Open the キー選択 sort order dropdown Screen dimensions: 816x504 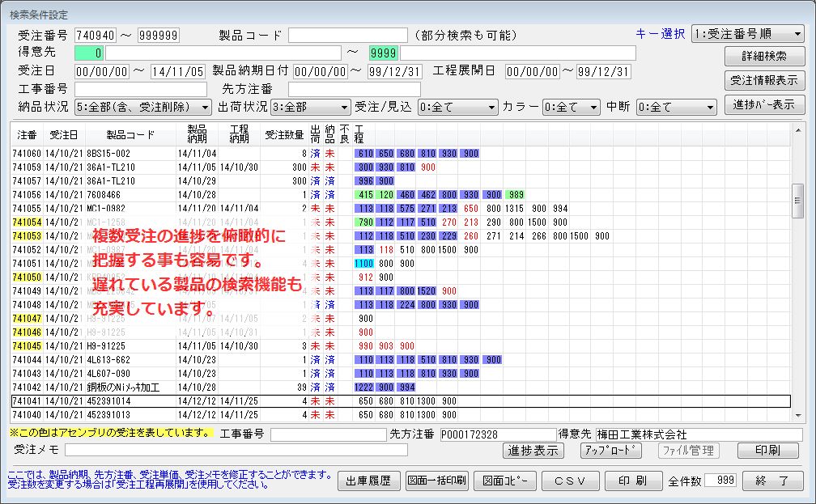[747, 34]
